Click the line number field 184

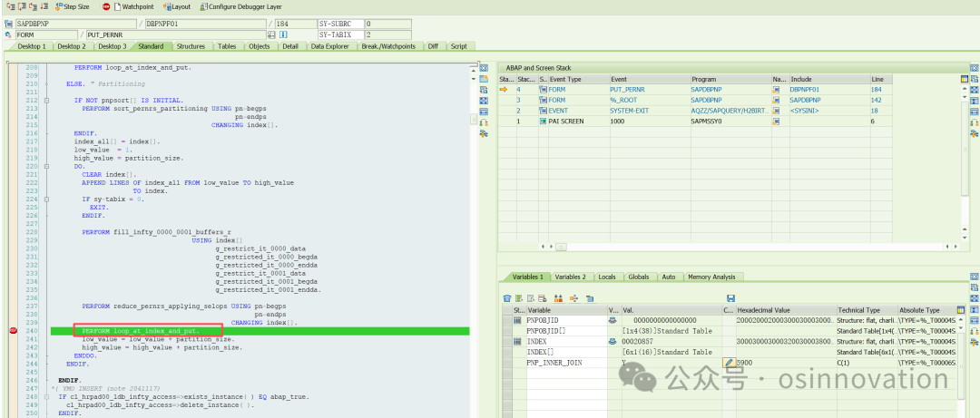[x=295, y=24]
